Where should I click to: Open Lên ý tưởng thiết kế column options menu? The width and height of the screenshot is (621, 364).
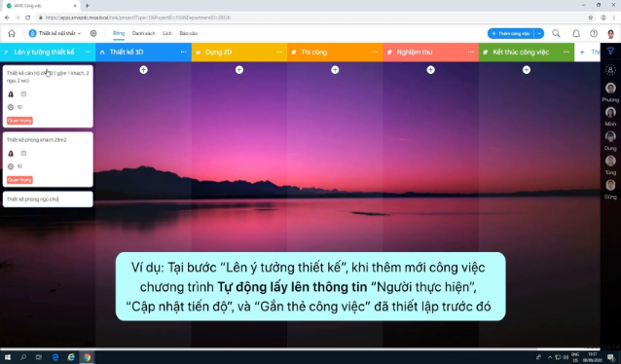coord(88,52)
